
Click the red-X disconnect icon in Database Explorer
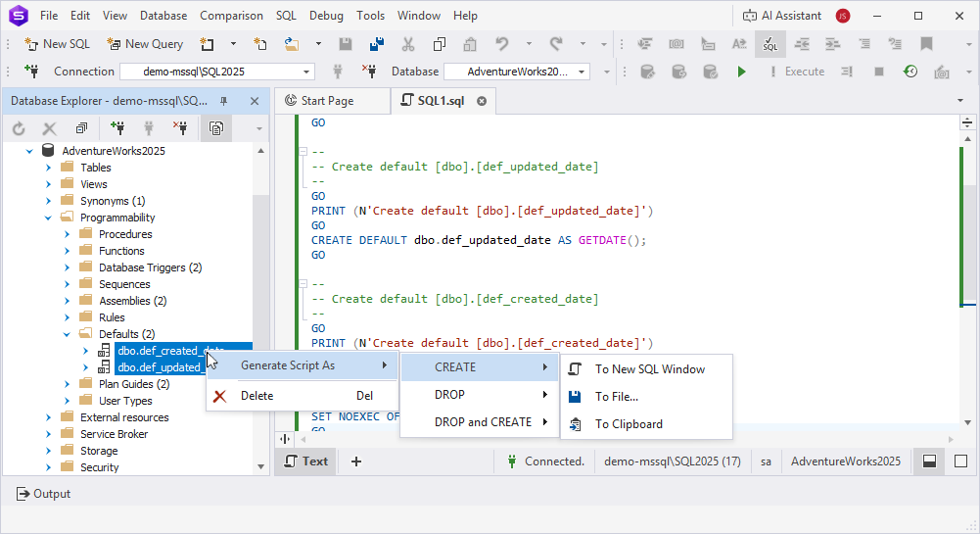(180, 128)
